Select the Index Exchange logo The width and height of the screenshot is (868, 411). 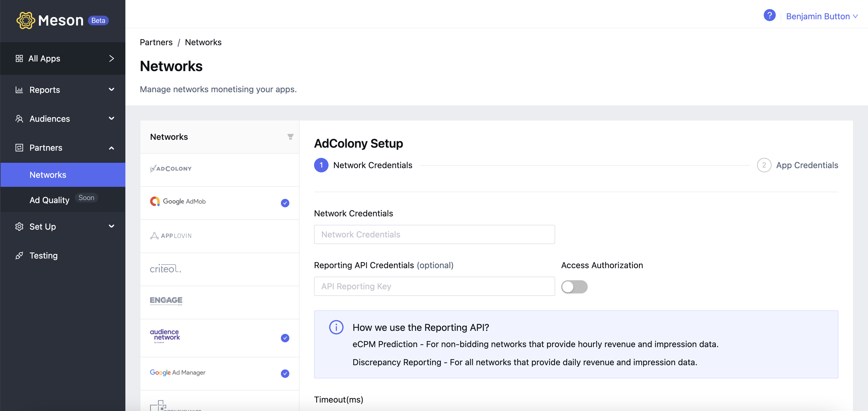175,406
